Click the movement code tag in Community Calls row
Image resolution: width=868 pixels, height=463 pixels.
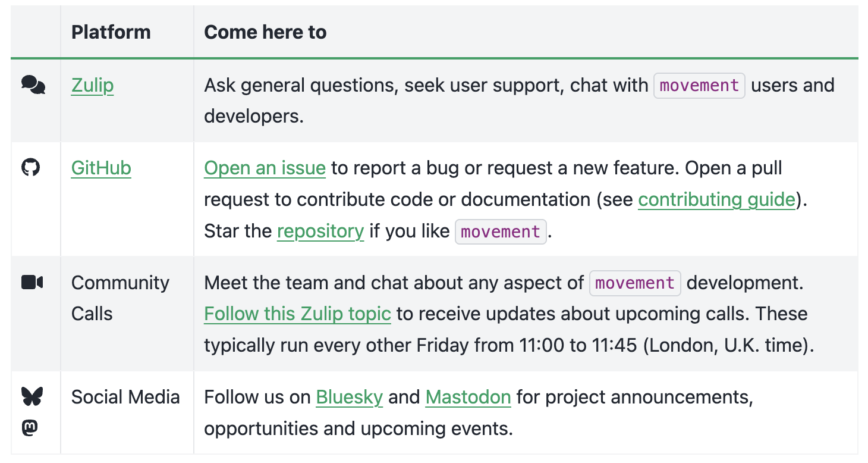coord(634,283)
